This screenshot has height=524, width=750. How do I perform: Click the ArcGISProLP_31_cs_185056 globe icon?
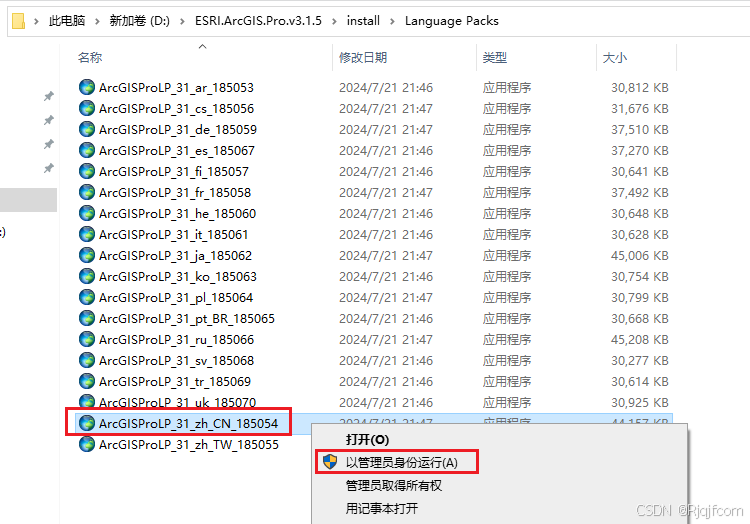pos(87,108)
